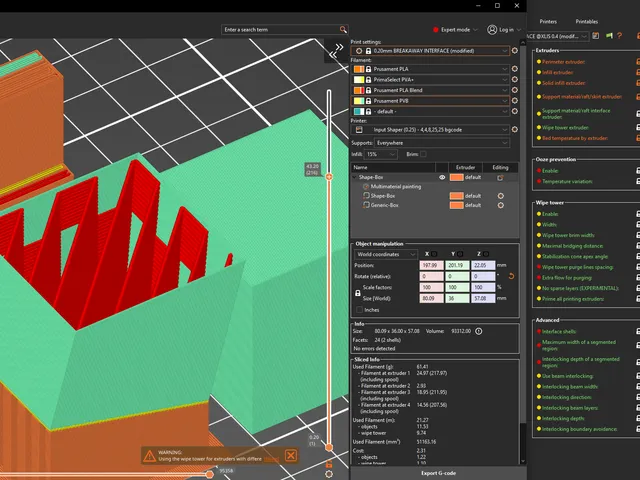
Task: Click the Export G-code button
Action: pos(438,473)
